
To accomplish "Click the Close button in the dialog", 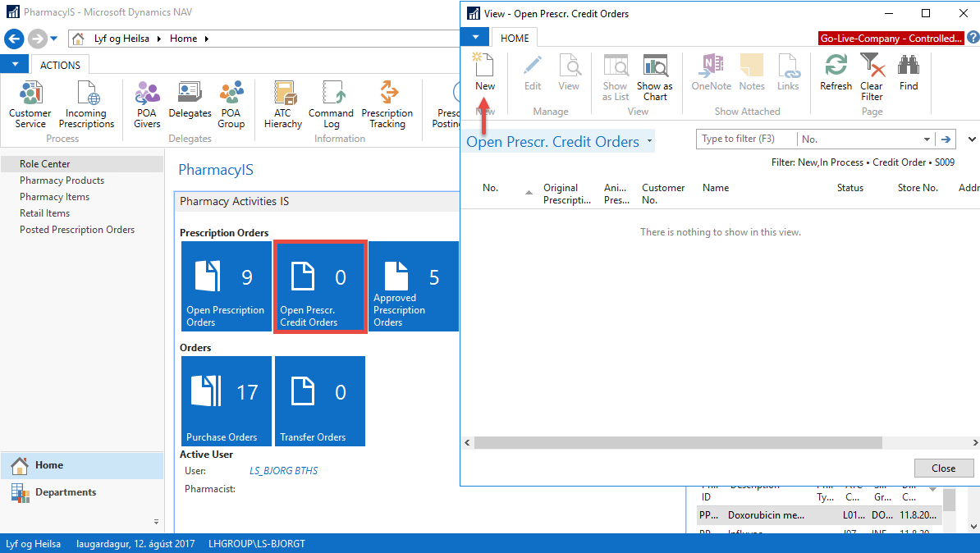I will point(943,468).
